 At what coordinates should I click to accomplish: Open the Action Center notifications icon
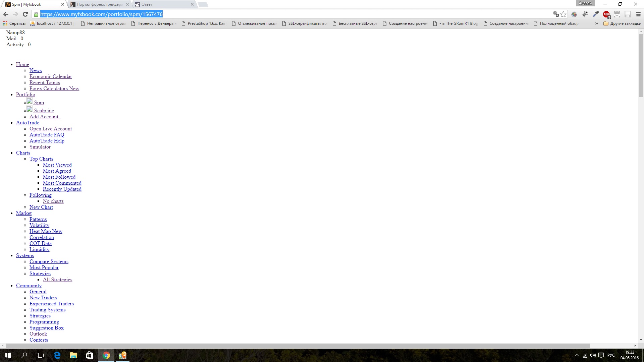(601, 355)
